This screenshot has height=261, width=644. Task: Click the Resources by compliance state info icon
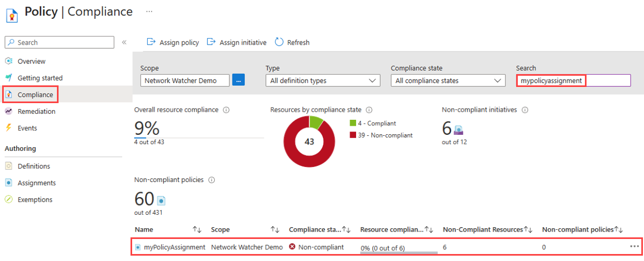tap(369, 110)
